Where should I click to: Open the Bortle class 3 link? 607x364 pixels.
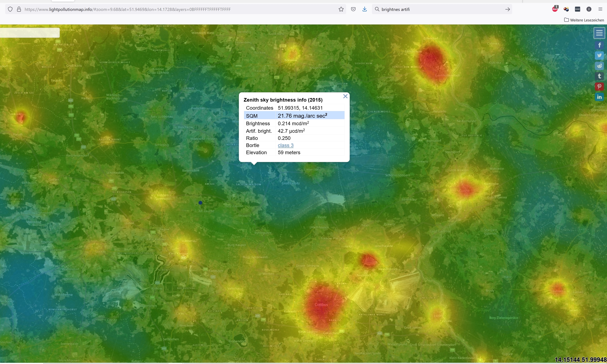pyautogui.click(x=286, y=145)
